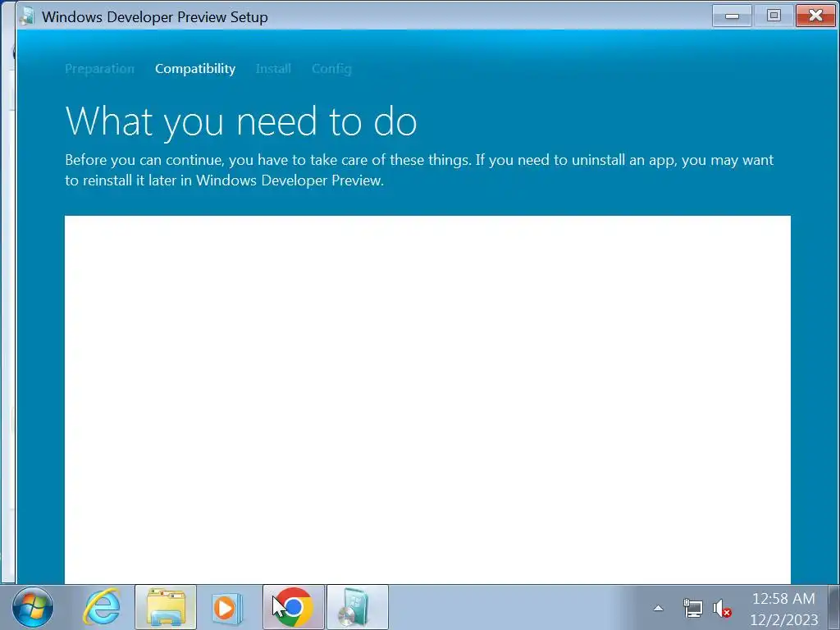The height and width of the screenshot is (630, 840).
Task: Select the Install step label
Action: point(273,69)
